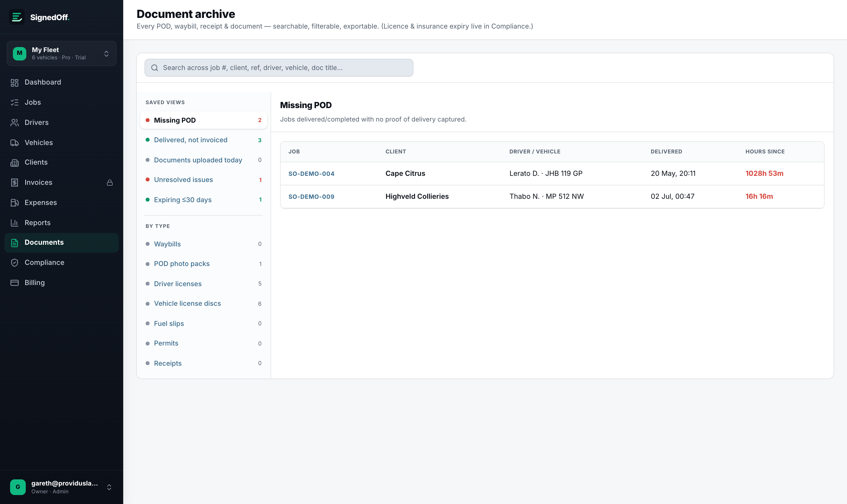
Task: Focus the document search field
Action: point(279,68)
